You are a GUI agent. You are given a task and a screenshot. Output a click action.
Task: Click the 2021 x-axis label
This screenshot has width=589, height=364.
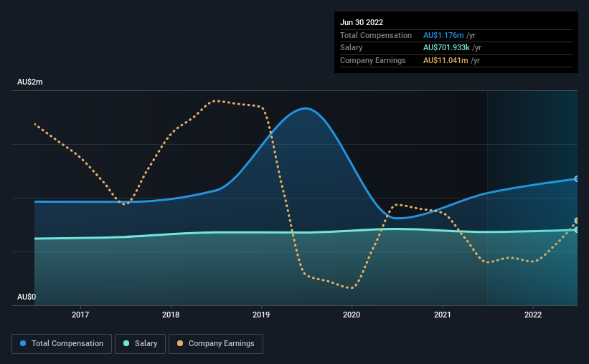point(443,315)
